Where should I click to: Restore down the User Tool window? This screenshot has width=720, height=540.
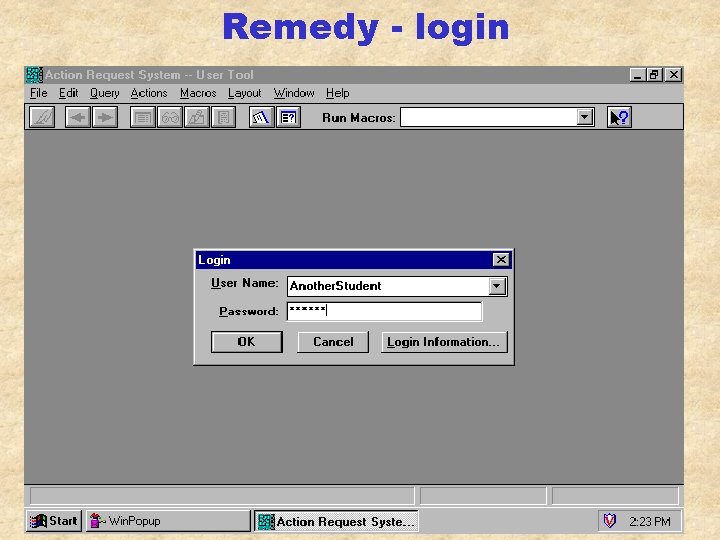[x=654, y=75]
